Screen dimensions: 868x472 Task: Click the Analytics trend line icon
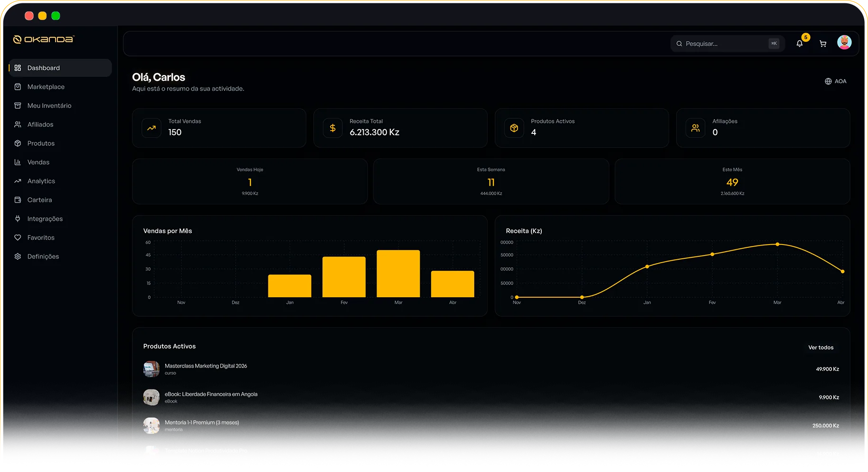18,181
